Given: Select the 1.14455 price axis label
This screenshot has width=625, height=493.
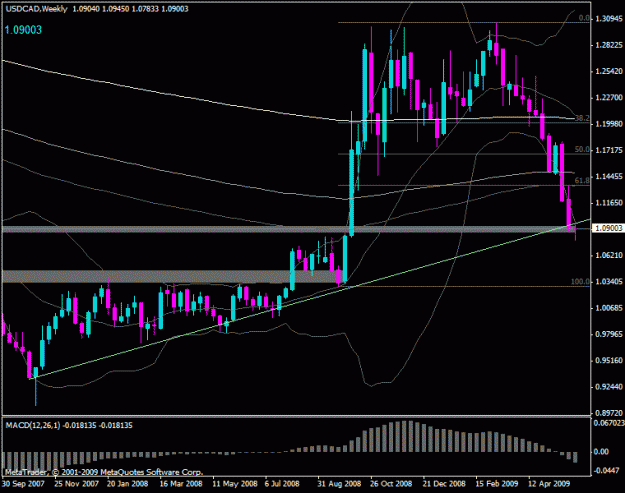Looking at the screenshot, I should 608,177.
